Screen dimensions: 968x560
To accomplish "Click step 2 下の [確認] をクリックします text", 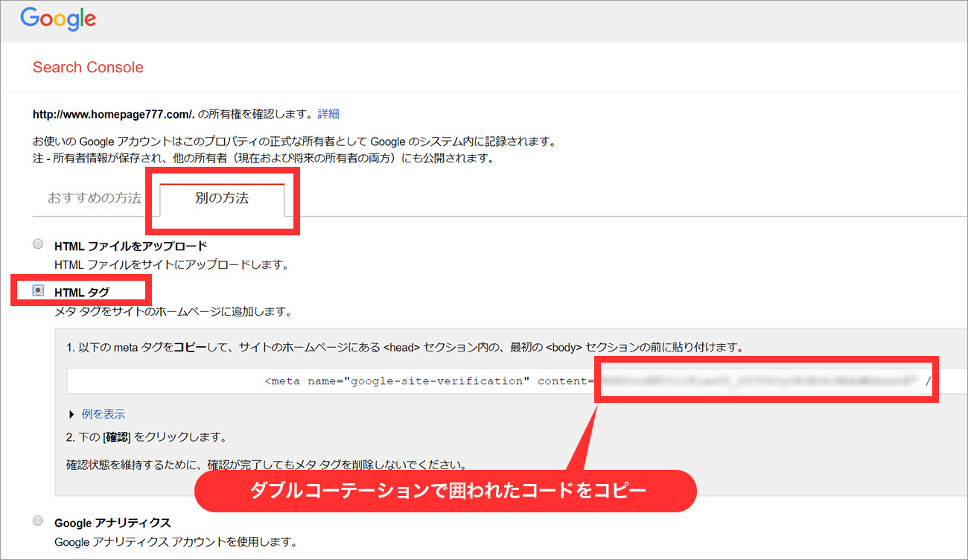I will coord(146,436).
